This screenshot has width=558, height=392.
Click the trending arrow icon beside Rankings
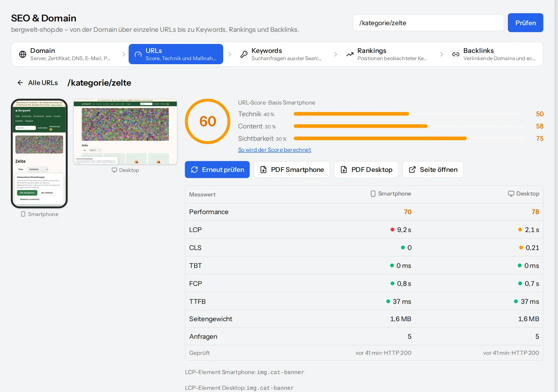[x=350, y=54]
